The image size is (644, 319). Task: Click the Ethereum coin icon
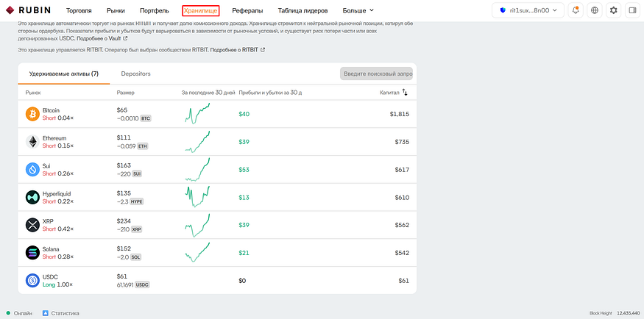click(x=32, y=142)
